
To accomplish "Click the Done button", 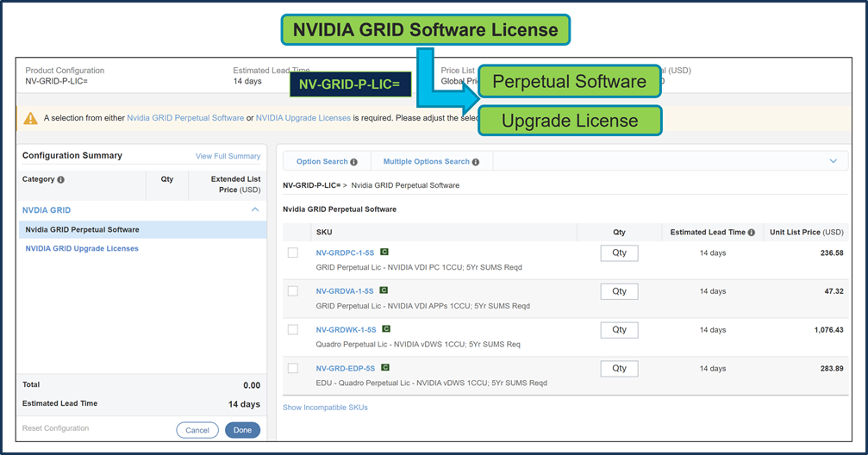I will pyautogui.click(x=242, y=430).
